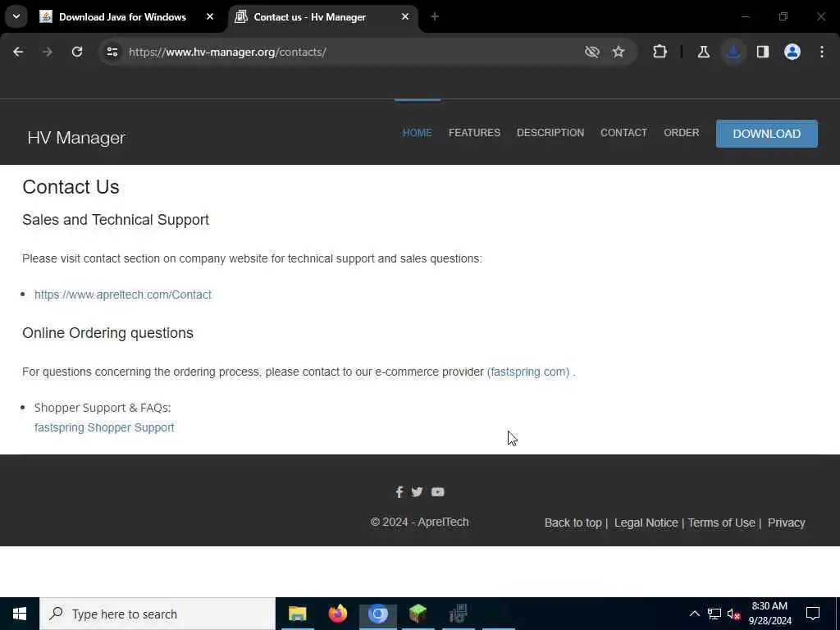Image resolution: width=840 pixels, height=630 pixels.
Task: Toggle the browser side panel
Action: pyautogui.click(x=763, y=52)
